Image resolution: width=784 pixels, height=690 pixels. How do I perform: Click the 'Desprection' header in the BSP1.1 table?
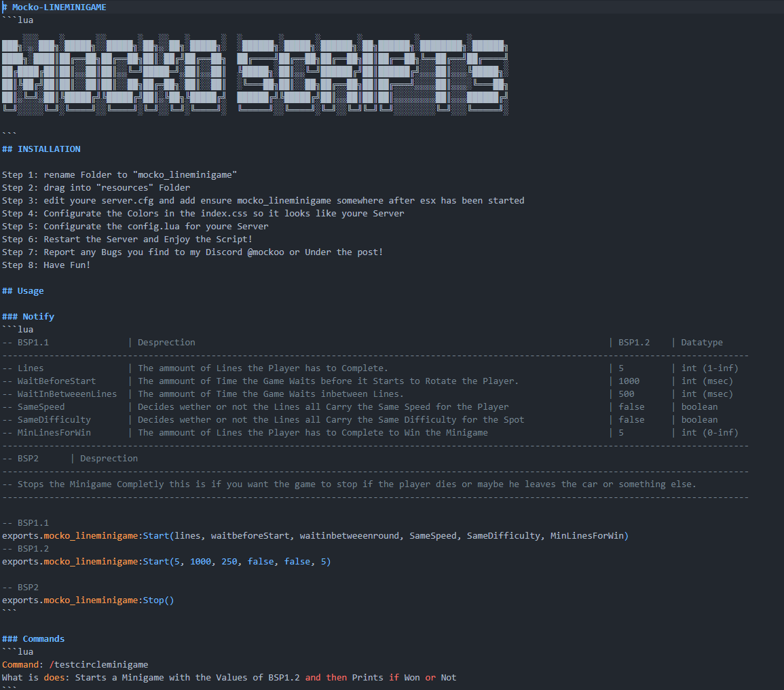pyautogui.click(x=166, y=342)
